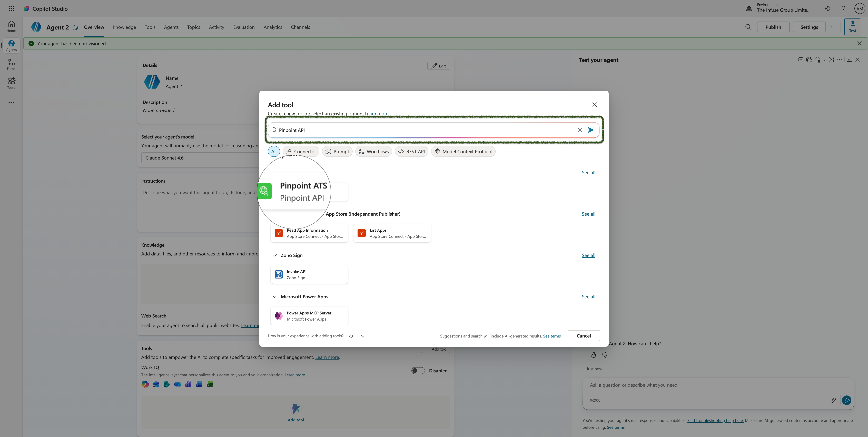Give thumbs down on adding tools experience

tap(363, 336)
